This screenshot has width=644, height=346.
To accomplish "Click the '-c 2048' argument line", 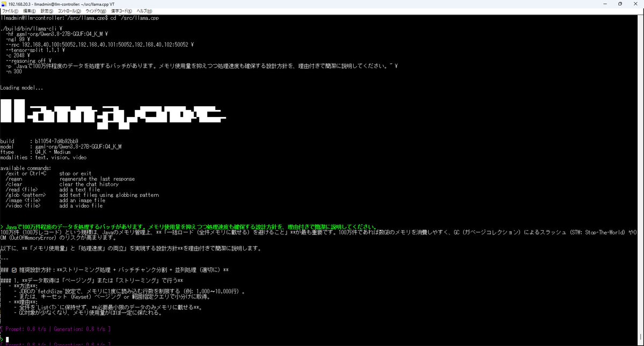I will click(19, 55).
